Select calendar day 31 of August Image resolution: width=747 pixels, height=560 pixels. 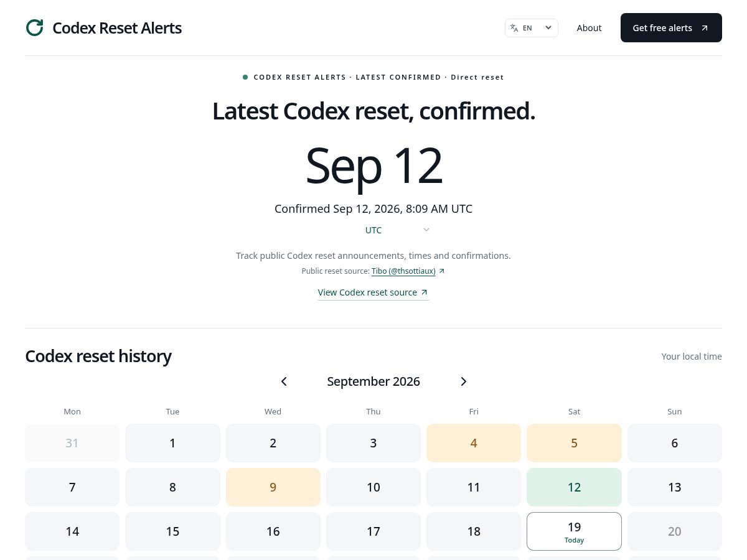coord(72,443)
